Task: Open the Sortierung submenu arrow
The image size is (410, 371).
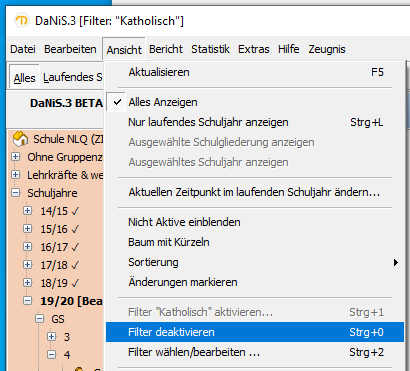Action: [396, 262]
